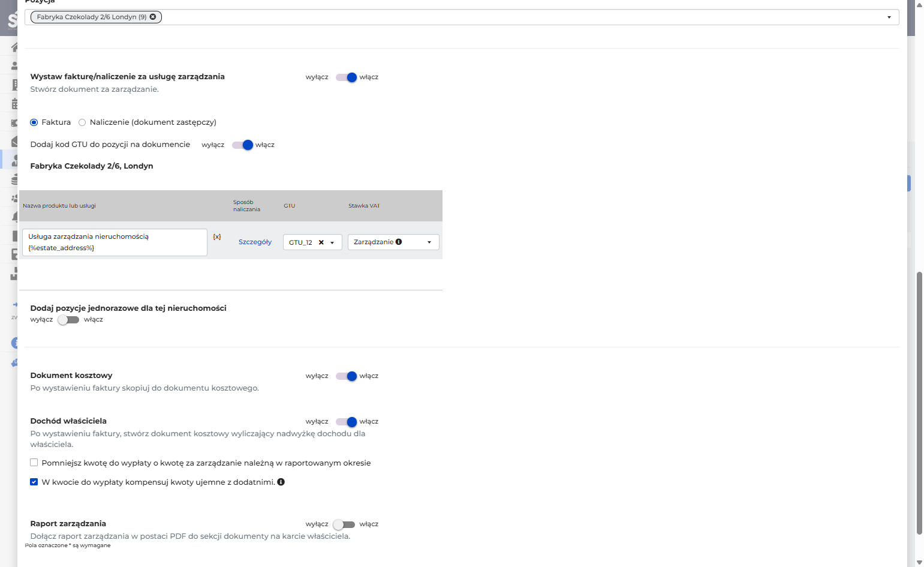This screenshot has height=567, width=924.
Task: Clear the GTU_12 selection with the x
Action: pos(321,242)
